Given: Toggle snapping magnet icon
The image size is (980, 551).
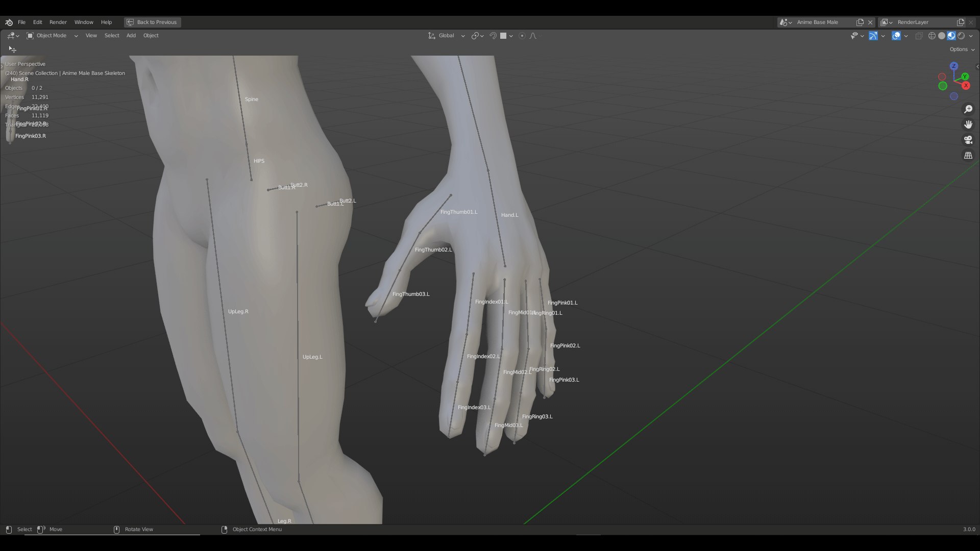Looking at the screenshot, I should point(493,36).
